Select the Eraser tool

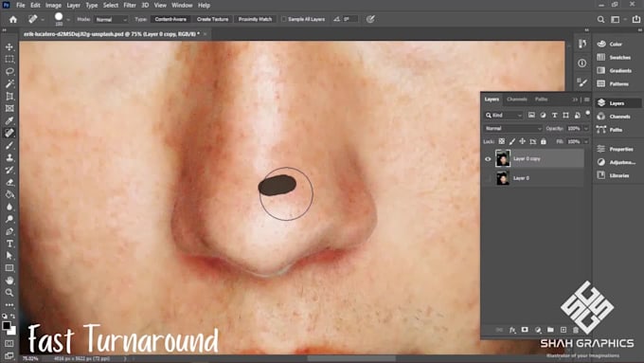pos(9,182)
